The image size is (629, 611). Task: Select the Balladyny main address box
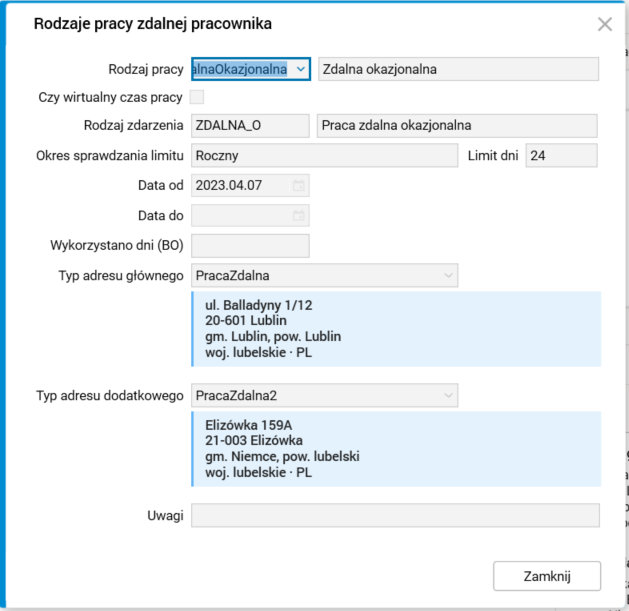395,329
